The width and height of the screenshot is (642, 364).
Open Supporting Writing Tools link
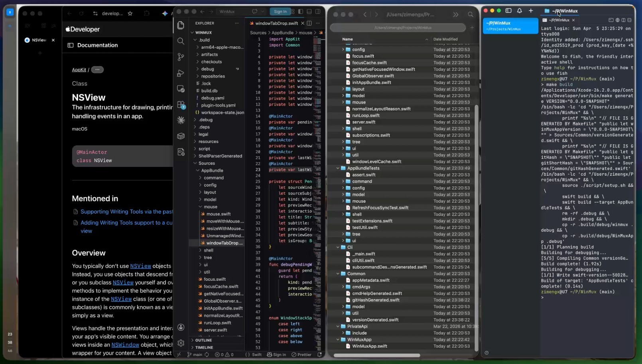[x=126, y=211]
